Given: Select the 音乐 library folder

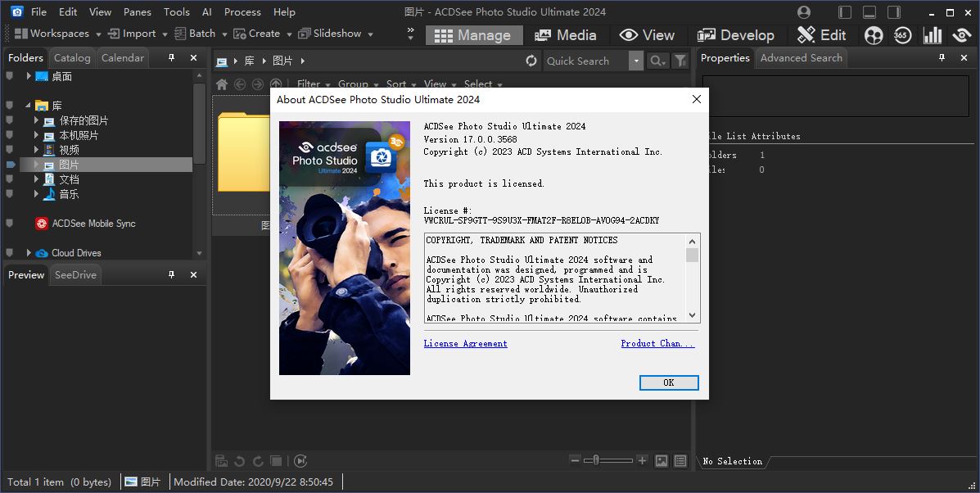Looking at the screenshot, I should click(70, 194).
